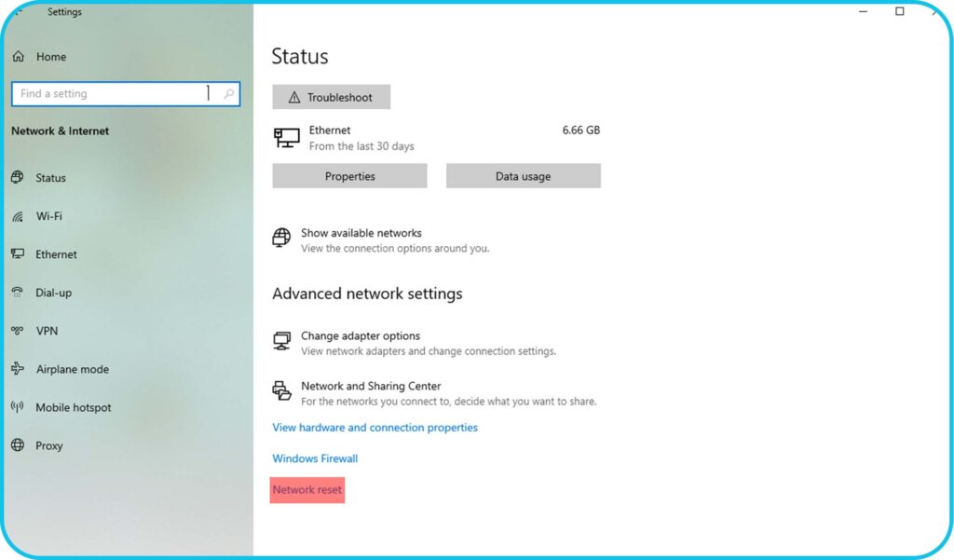Open Ethernet Properties button
The width and height of the screenshot is (954, 560).
click(x=349, y=176)
